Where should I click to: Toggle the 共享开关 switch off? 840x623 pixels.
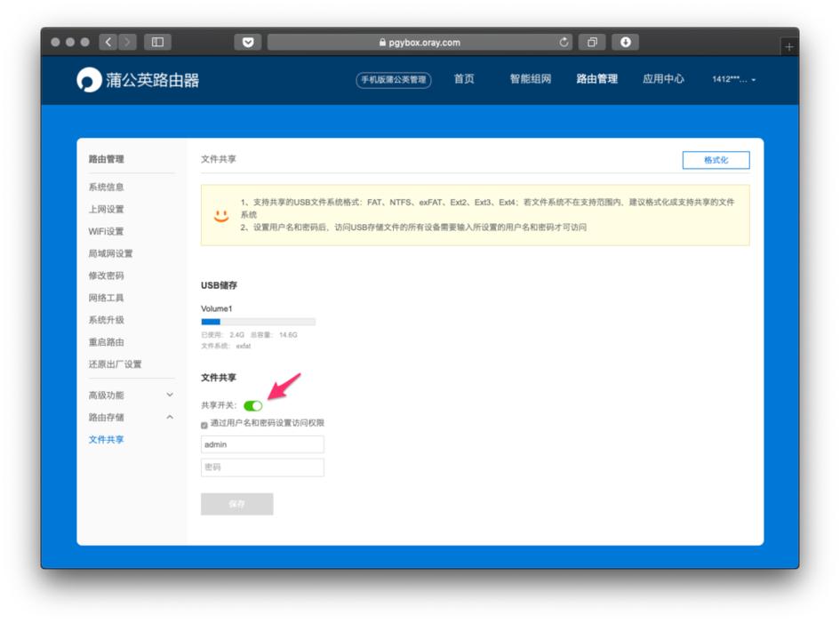(252, 405)
